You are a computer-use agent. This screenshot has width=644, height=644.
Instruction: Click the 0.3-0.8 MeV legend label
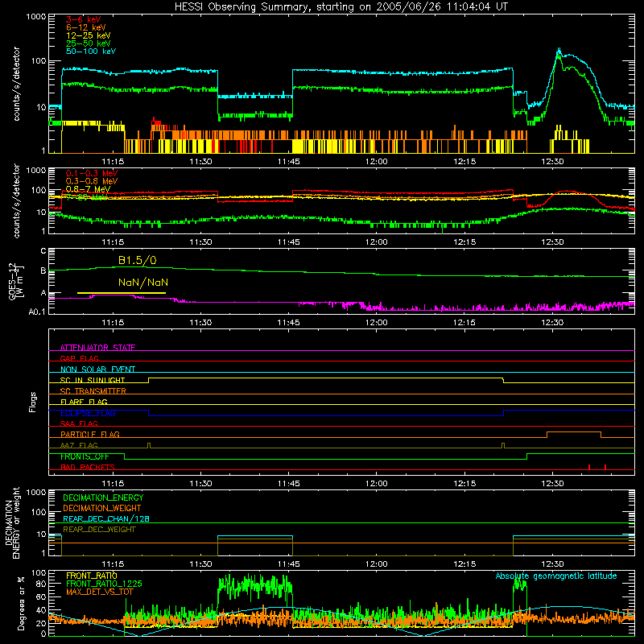(92, 181)
